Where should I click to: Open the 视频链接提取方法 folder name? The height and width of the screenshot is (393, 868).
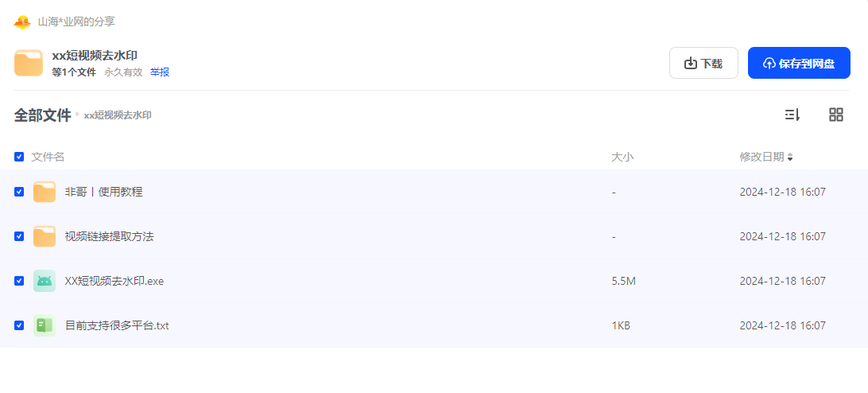pyautogui.click(x=109, y=237)
